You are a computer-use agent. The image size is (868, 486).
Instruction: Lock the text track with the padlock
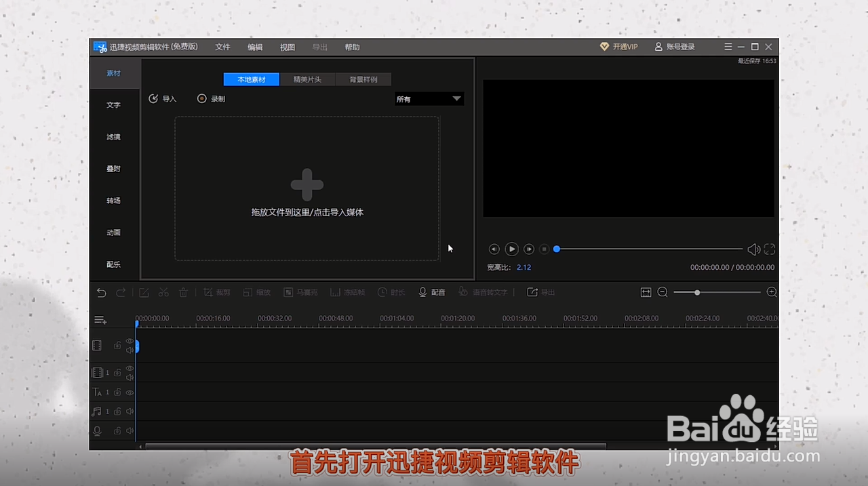pyautogui.click(x=117, y=392)
